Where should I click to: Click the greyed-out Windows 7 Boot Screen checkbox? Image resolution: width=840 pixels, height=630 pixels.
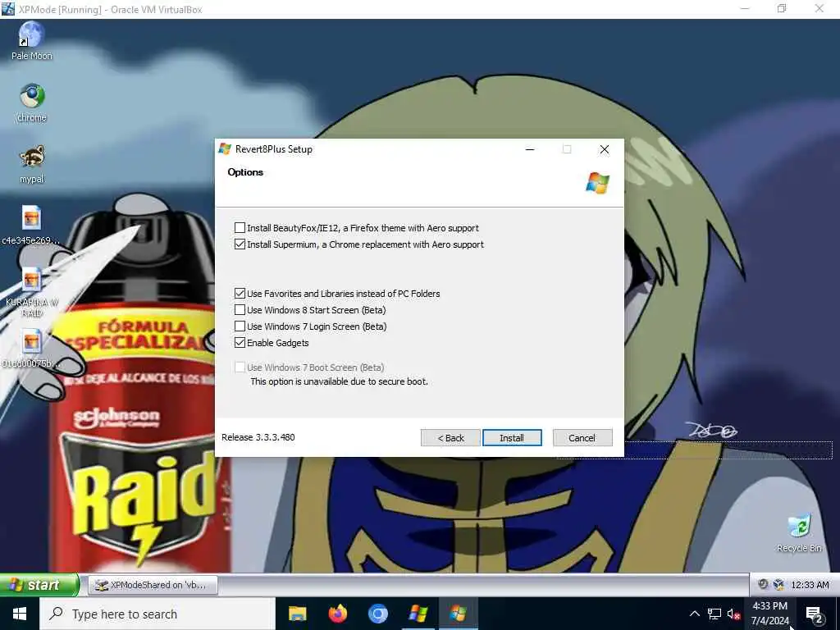click(x=240, y=367)
